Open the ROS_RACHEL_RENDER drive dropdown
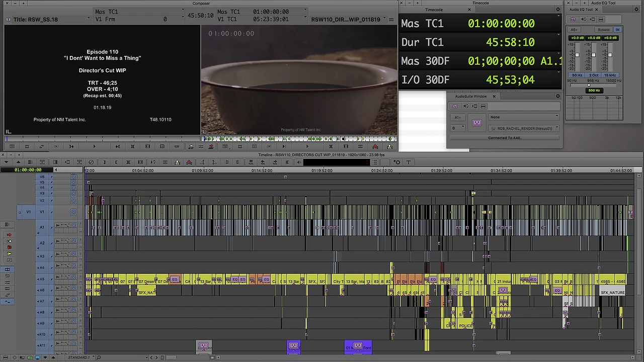644x362 pixels. coord(524,128)
